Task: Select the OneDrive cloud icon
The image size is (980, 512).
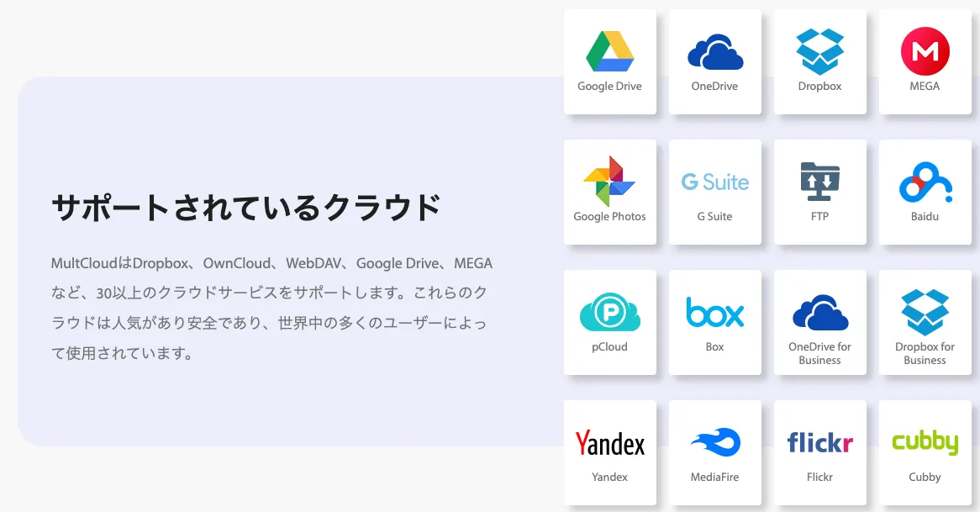Action: [714, 52]
